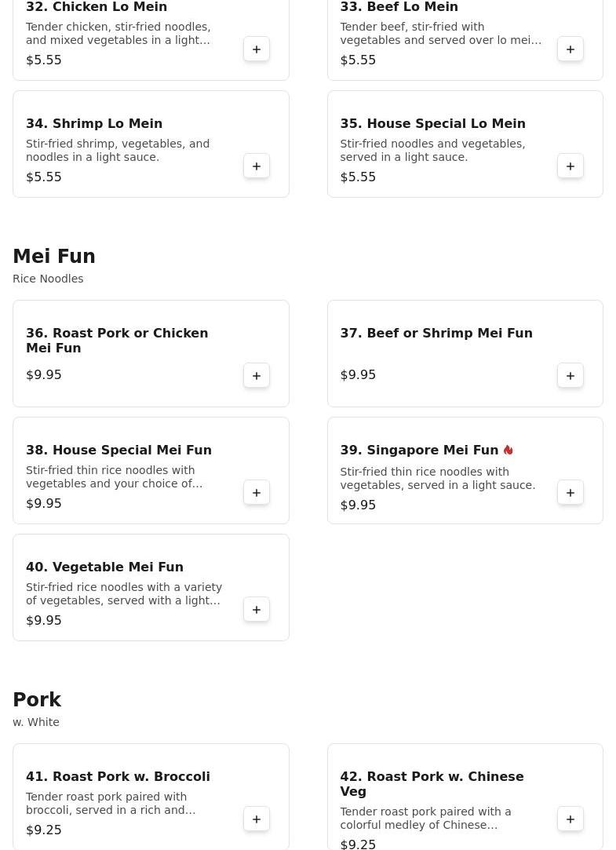Add House Special Mei Fun to order
The height and width of the screenshot is (850, 616).
click(257, 493)
